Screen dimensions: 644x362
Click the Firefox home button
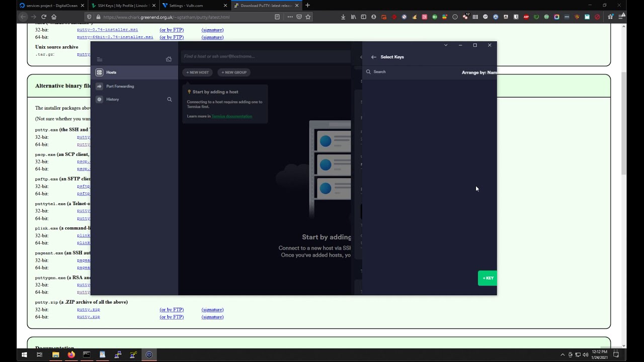pos(54,17)
